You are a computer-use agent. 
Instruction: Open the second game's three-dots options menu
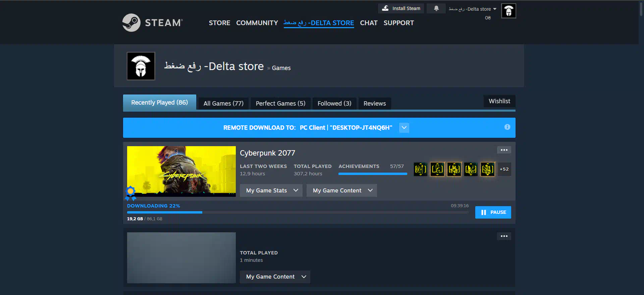click(504, 236)
